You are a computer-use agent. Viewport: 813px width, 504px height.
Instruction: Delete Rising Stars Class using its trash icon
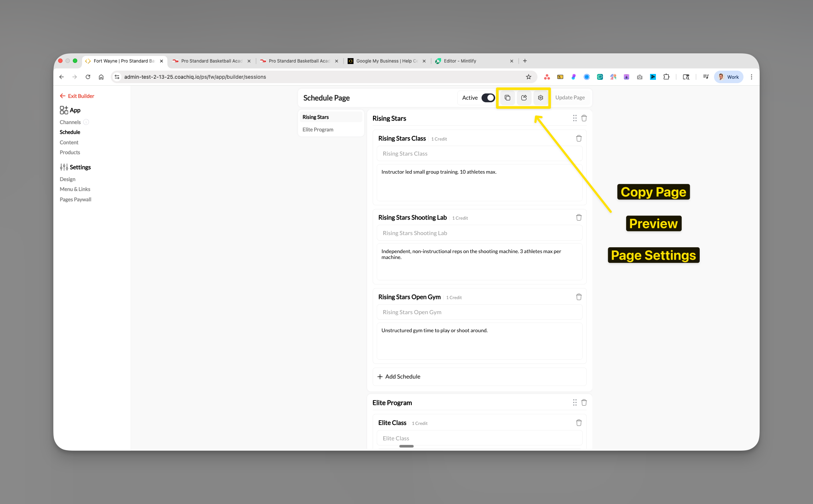579,138
